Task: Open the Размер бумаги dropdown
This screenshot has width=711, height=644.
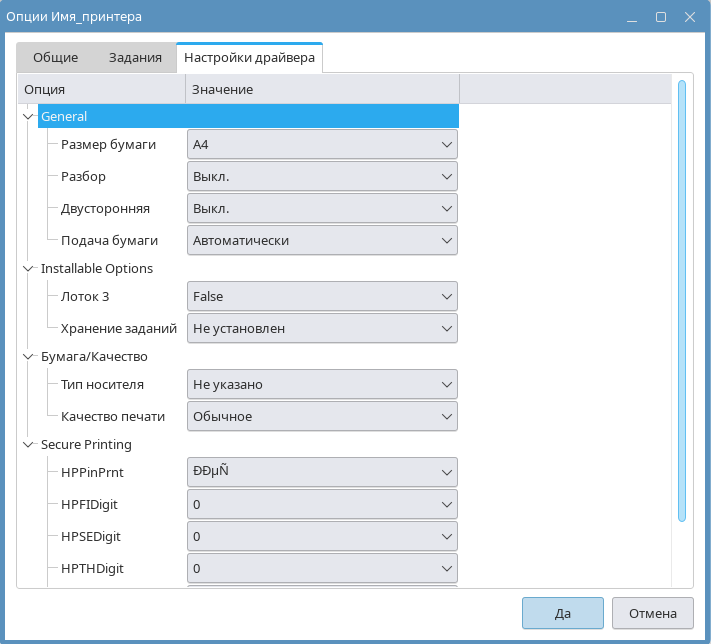Action: pos(322,144)
